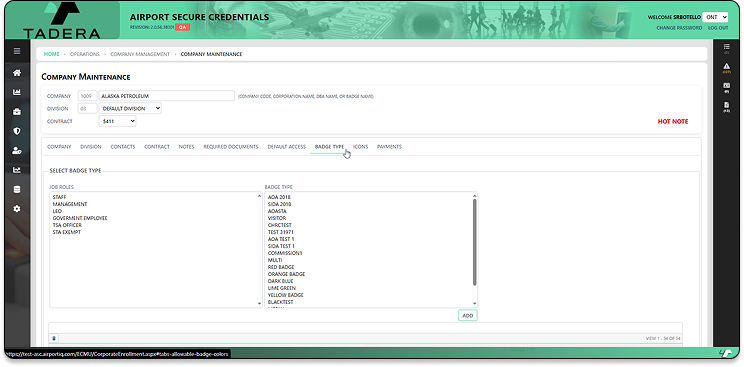Open the gear settings sidebar icon

(x=17, y=209)
